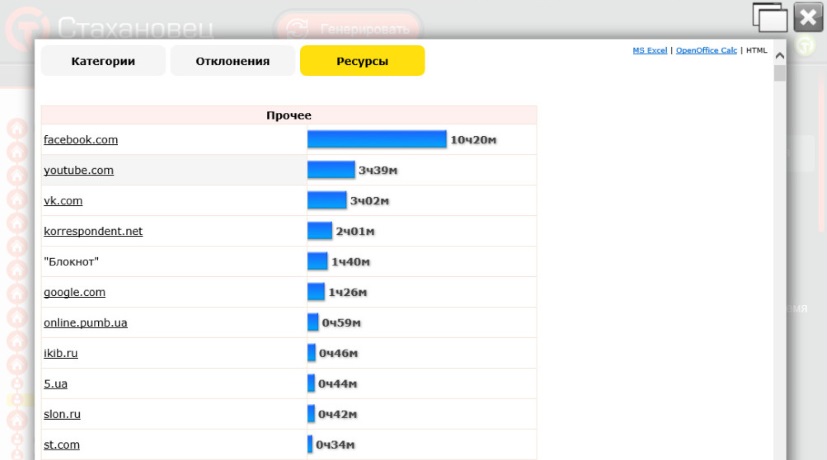Click the scrollbar up arrow
827x460 pixels.
coord(780,55)
